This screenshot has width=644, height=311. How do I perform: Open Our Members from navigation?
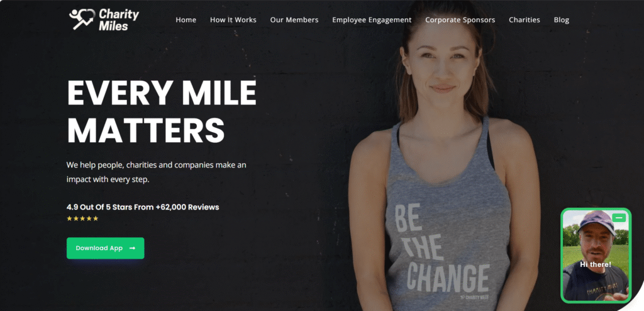(294, 20)
